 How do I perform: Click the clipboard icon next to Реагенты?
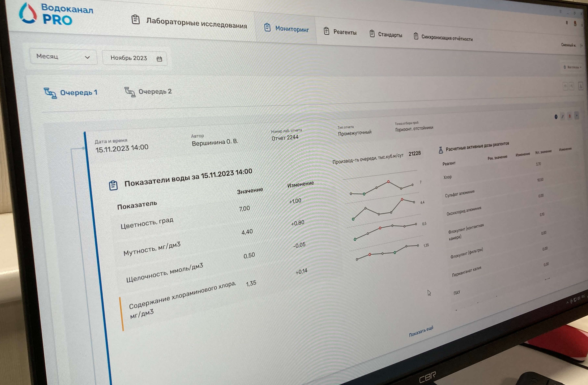tap(326, 31)
